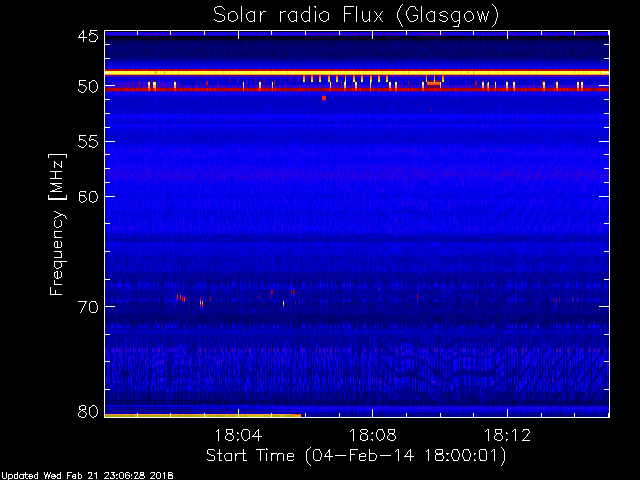Click the 80 frequency tick label

(x=88, y=411)
